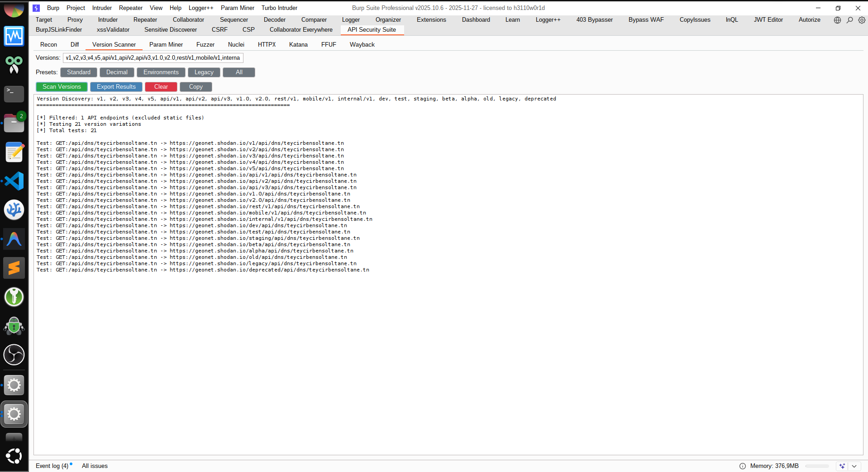The width and height of the screenshot is (868, 472).
Task: Open the Event log (4) status entry
Action: click(x=52, y=466)
